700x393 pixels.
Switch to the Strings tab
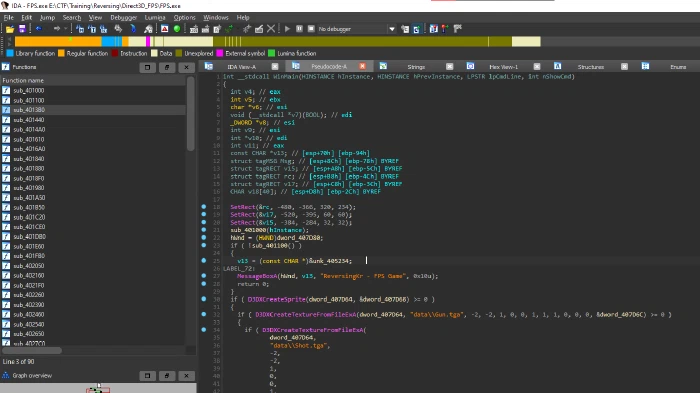416,67
